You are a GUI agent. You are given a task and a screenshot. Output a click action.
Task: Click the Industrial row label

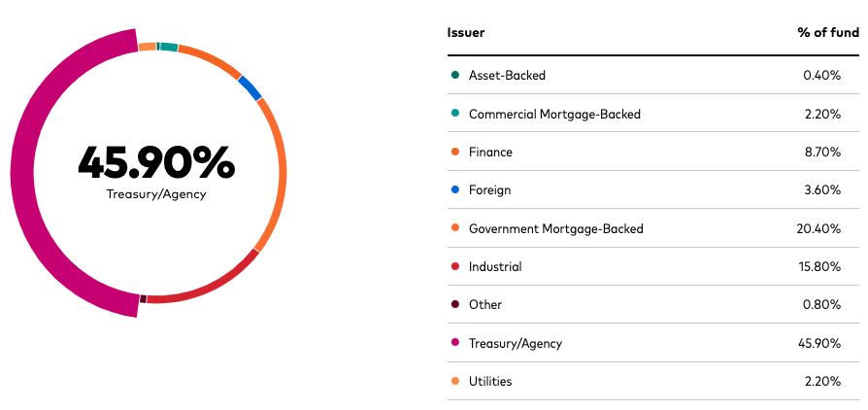click(x=495, y=266)
